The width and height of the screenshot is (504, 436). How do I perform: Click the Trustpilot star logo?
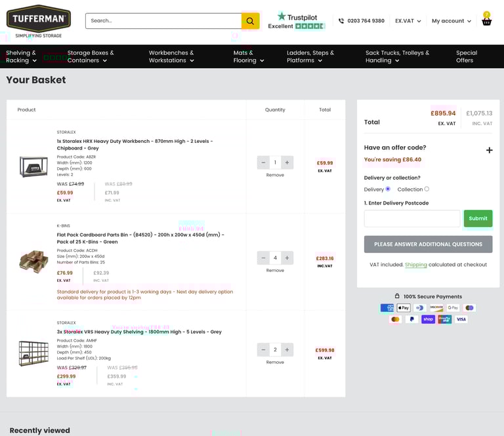282,16
